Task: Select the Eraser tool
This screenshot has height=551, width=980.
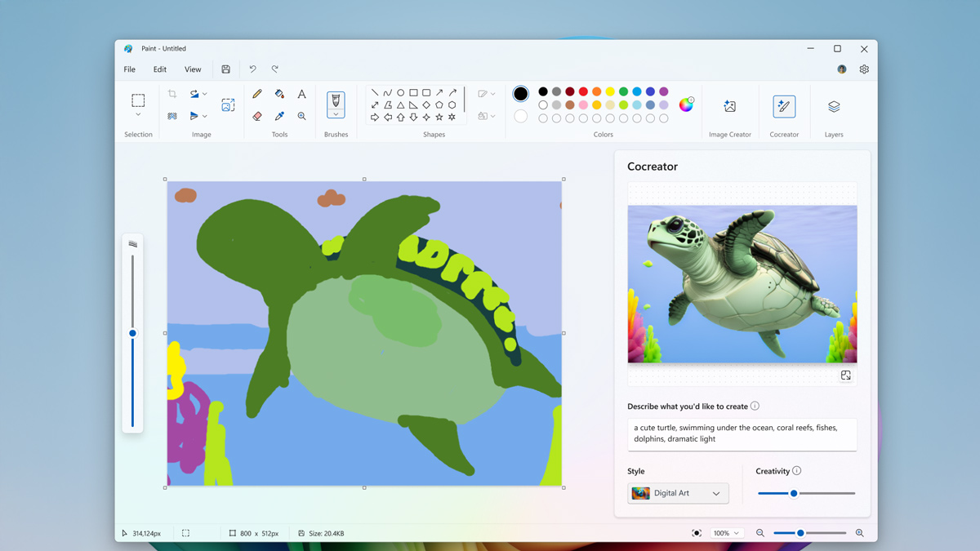Action: pos(257,116)
